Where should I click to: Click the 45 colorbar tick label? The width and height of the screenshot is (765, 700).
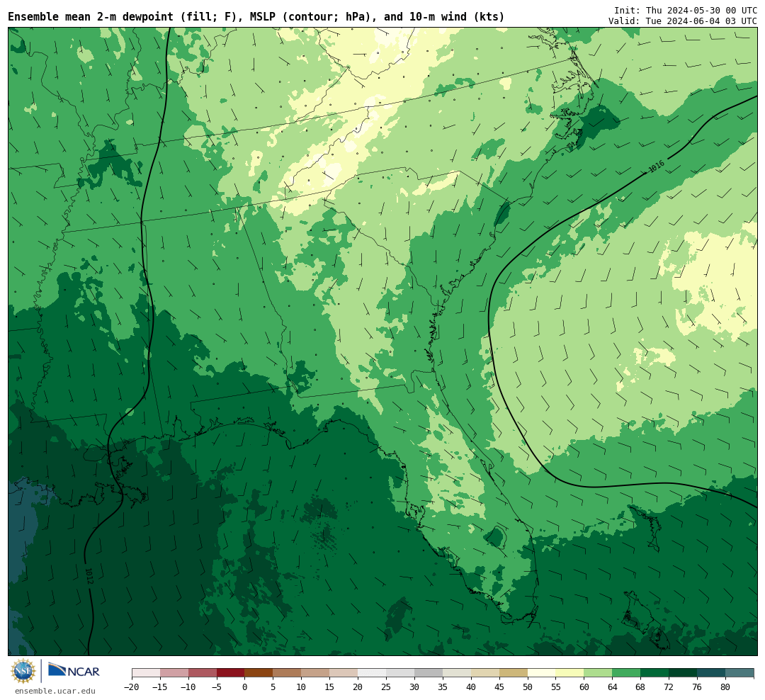(499, 687)
